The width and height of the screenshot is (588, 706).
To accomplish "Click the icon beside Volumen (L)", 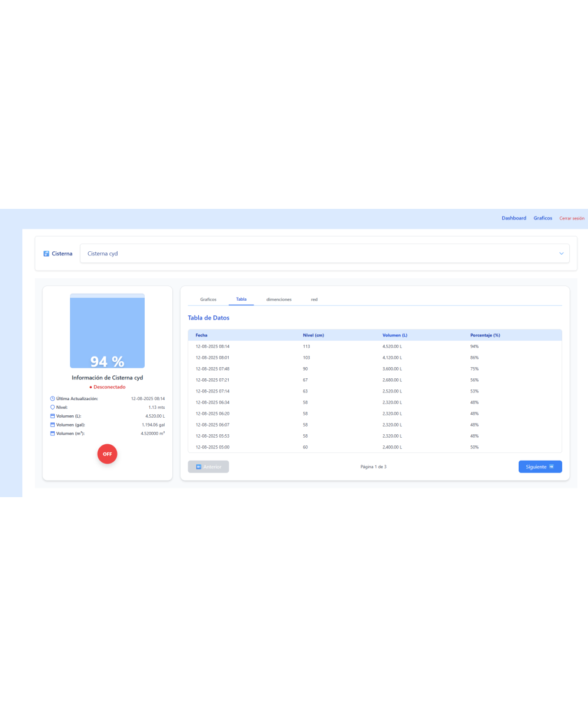I will [x=52, y=416].
